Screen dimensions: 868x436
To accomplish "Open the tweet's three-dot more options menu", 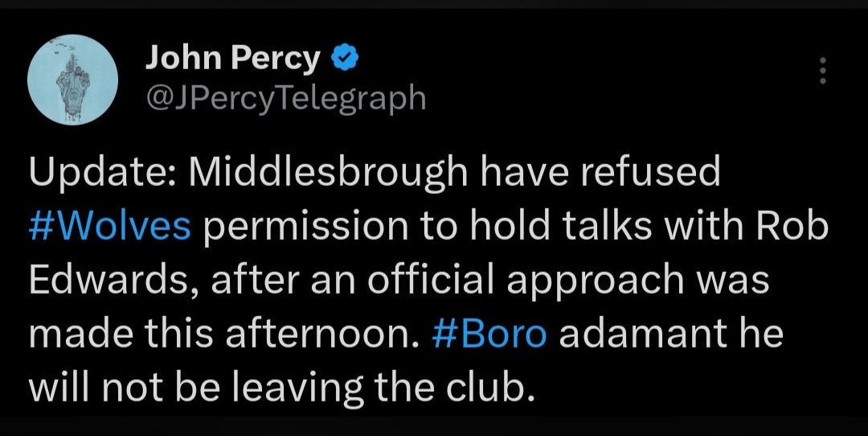I will coord(821,71).
